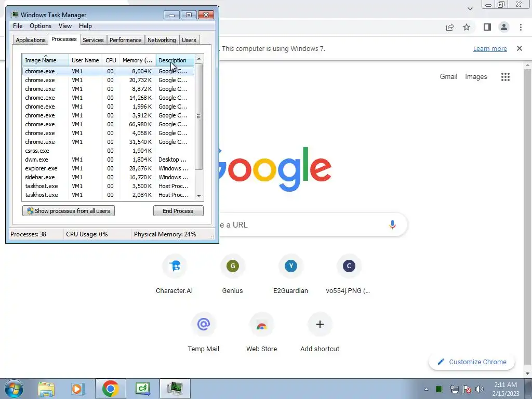
Task: Open the network tray icon
Action: pos(454,389)
